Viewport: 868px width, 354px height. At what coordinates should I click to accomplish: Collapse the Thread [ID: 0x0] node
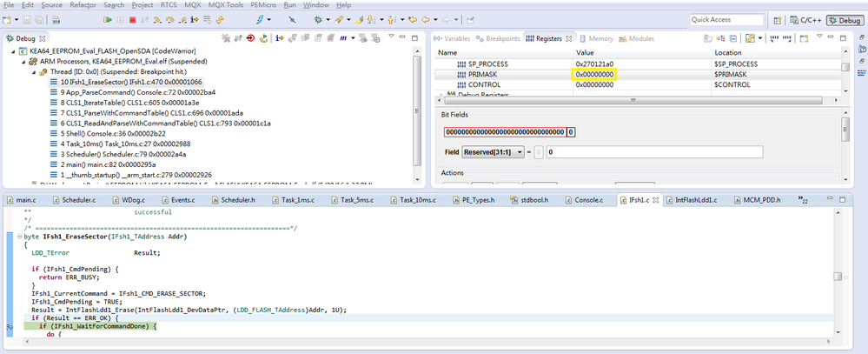[35, 72]
